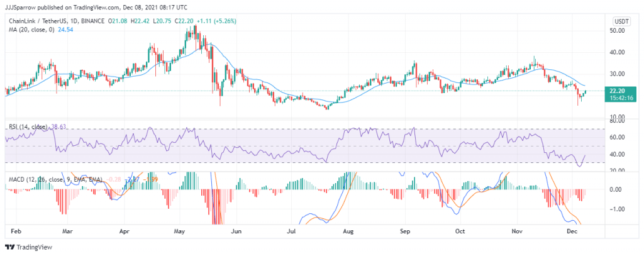Click the Feb label on time axis
The height and width of the screenshot is (256, 644).
[x=15, y=231]
